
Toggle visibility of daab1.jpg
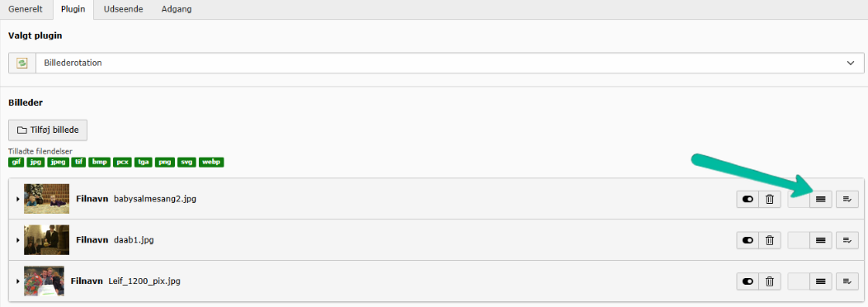coord(748,240)
